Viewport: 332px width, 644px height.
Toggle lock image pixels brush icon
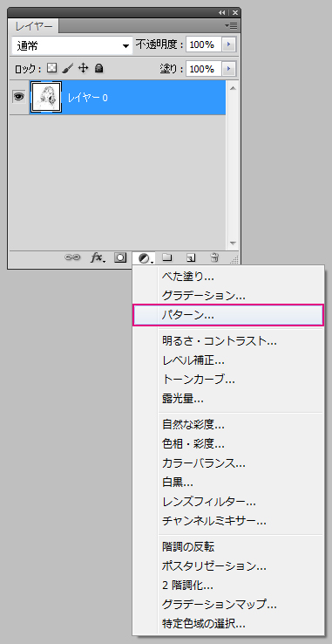pos(68,68)
